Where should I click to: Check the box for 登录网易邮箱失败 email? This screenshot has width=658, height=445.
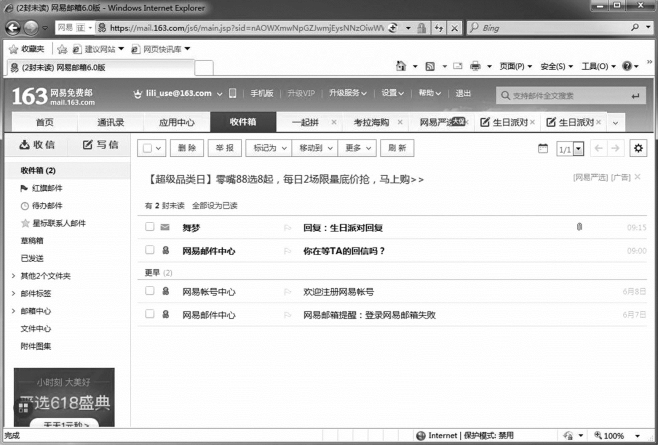149,314
